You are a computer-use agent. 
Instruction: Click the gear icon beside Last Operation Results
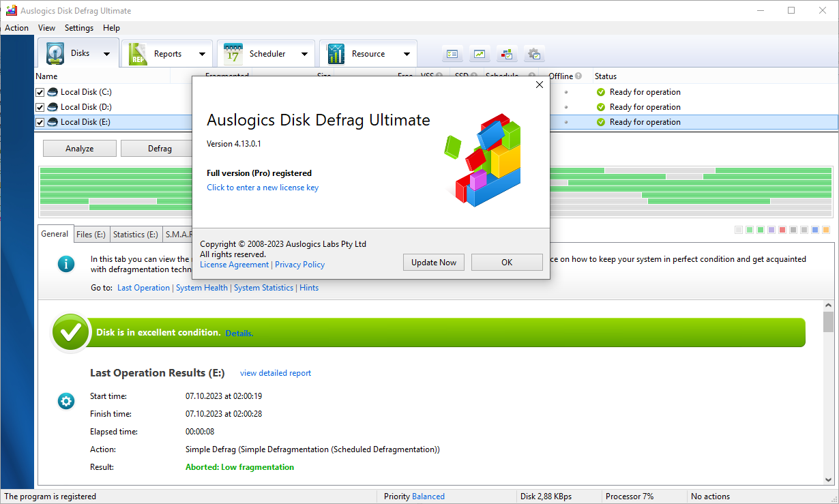tap(66, 401)
